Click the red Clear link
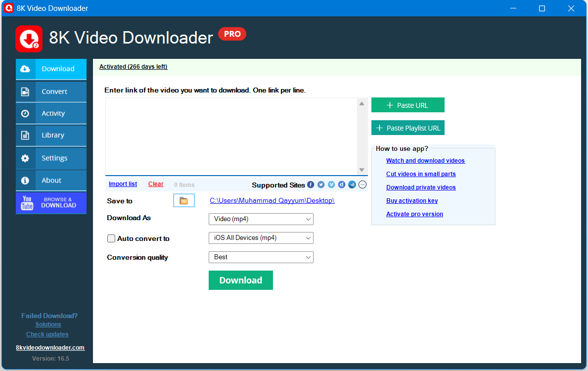The image size is (588, 371). click(x=156, y=184)
